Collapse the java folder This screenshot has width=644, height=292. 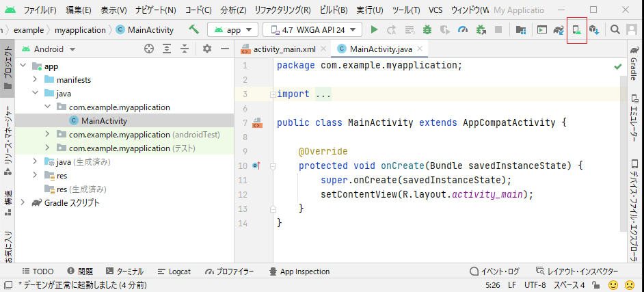(x=35, y=94)
